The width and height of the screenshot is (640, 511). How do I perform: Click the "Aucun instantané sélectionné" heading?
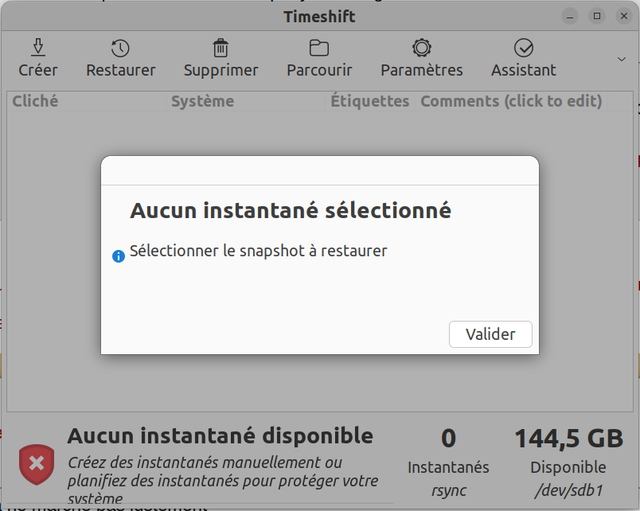(291, 211)
